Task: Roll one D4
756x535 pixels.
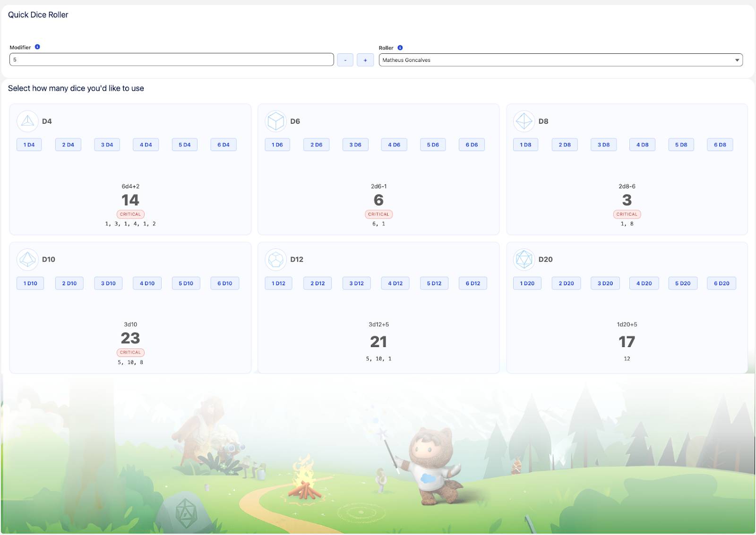Action: click(x=29, y=144)
